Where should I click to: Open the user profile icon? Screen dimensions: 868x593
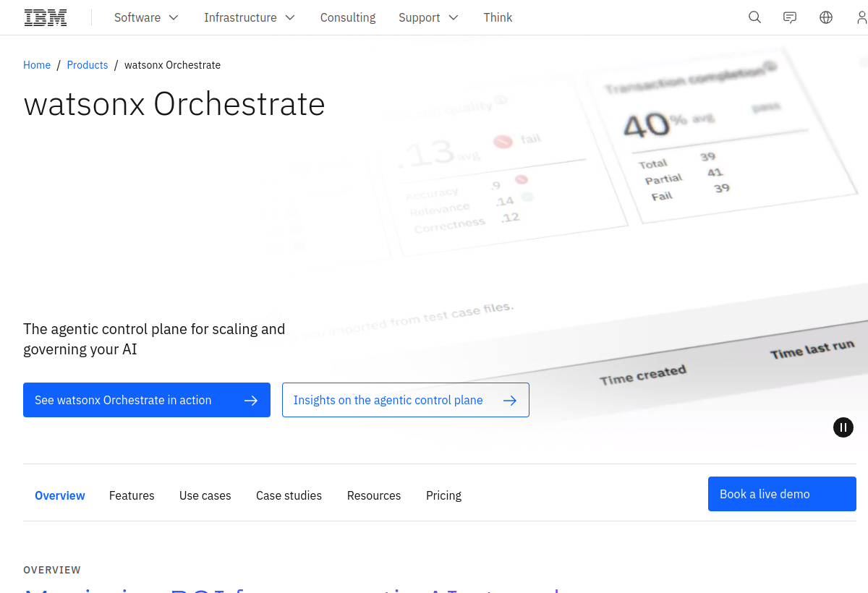(861, 17)
